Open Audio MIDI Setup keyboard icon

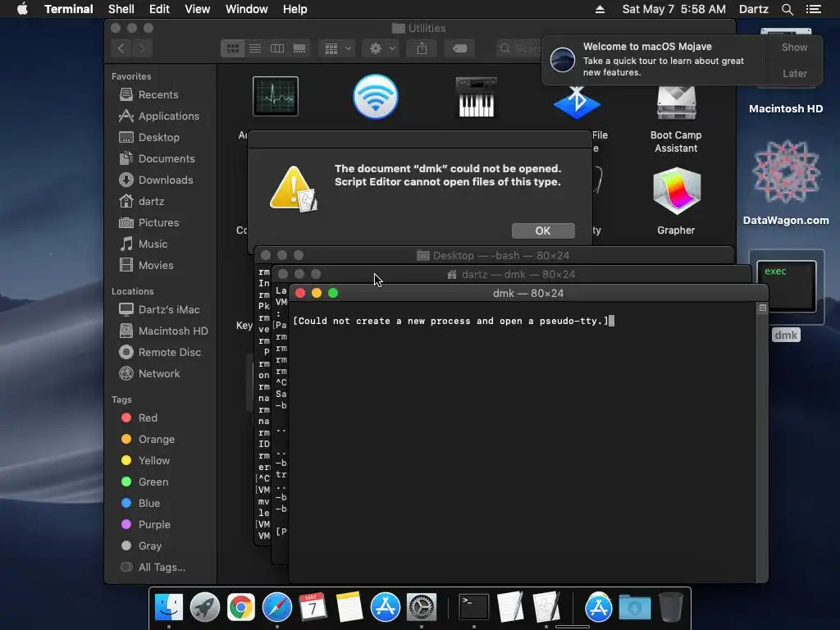476,97
